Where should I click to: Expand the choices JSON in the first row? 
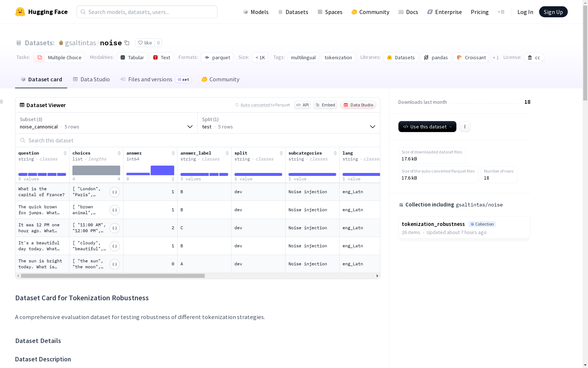pos(115,192)
